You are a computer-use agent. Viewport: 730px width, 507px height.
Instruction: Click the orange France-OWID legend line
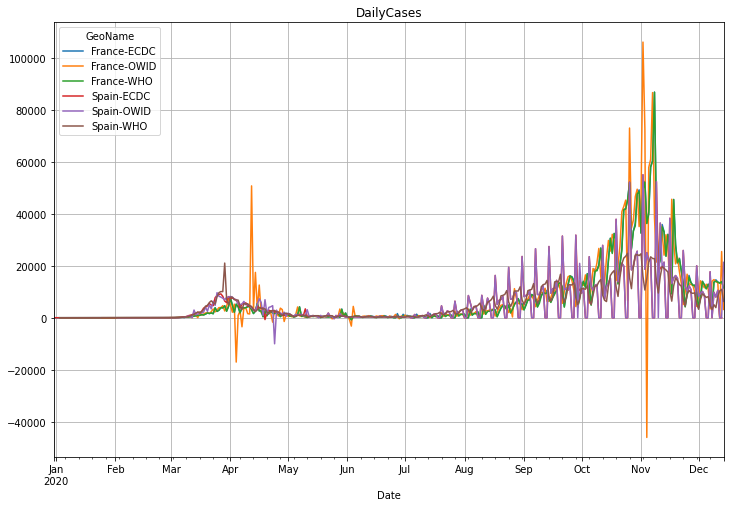click(x=73, y=66)
